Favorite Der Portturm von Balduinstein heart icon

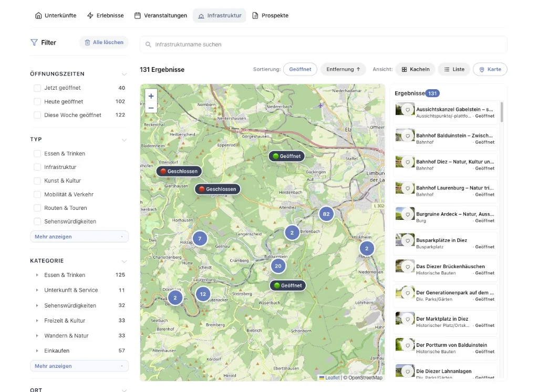[x=408, y=345]
